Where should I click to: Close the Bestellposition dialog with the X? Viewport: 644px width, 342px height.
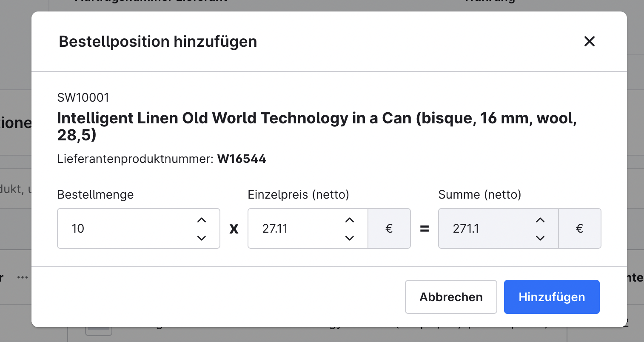tap(590, 41)
